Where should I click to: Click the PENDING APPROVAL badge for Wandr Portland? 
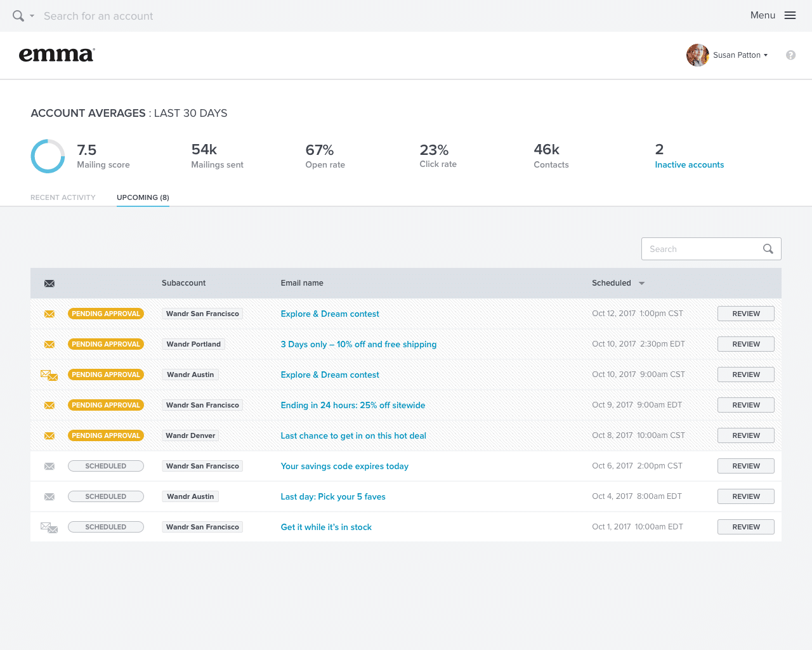[x=105, y=344]
